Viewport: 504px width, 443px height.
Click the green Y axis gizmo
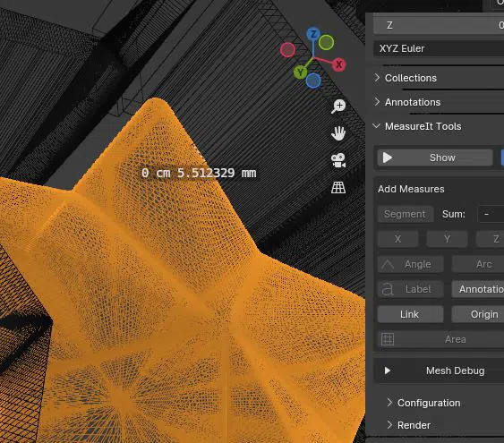click(x=300, y=72)
